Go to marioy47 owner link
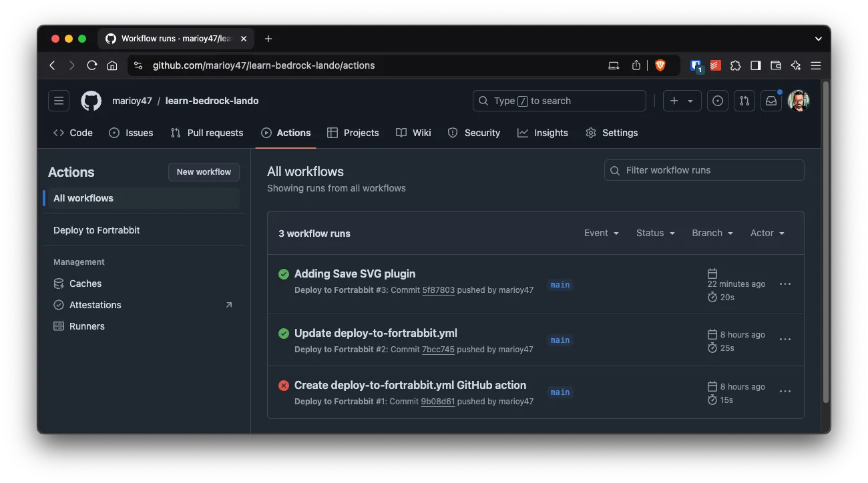 point(132,101)
